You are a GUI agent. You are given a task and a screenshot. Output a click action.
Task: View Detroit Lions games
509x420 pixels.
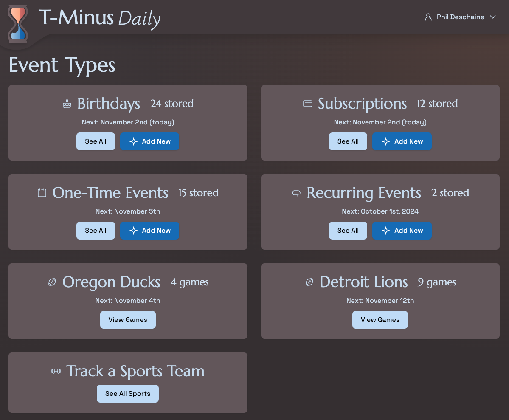[380, 320]
